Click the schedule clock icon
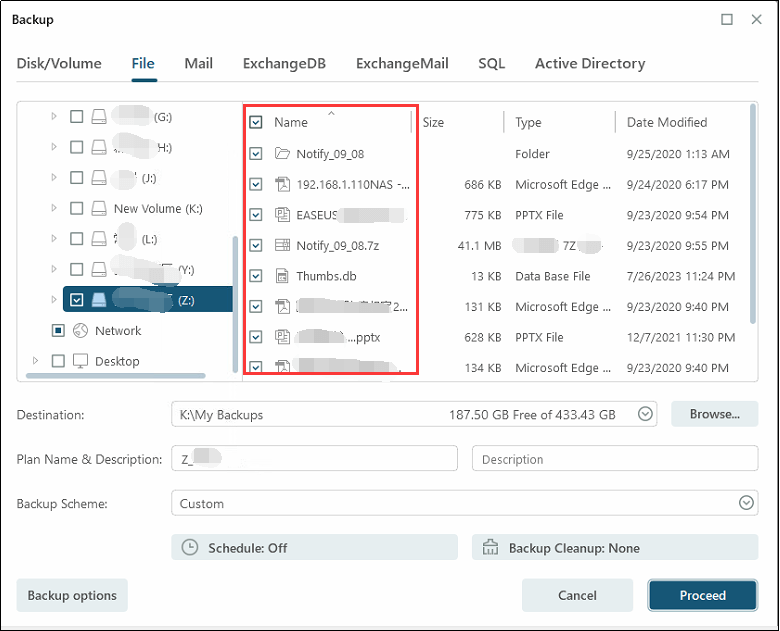The width and height of the screenshot is (780, 631). coord(190,548)
